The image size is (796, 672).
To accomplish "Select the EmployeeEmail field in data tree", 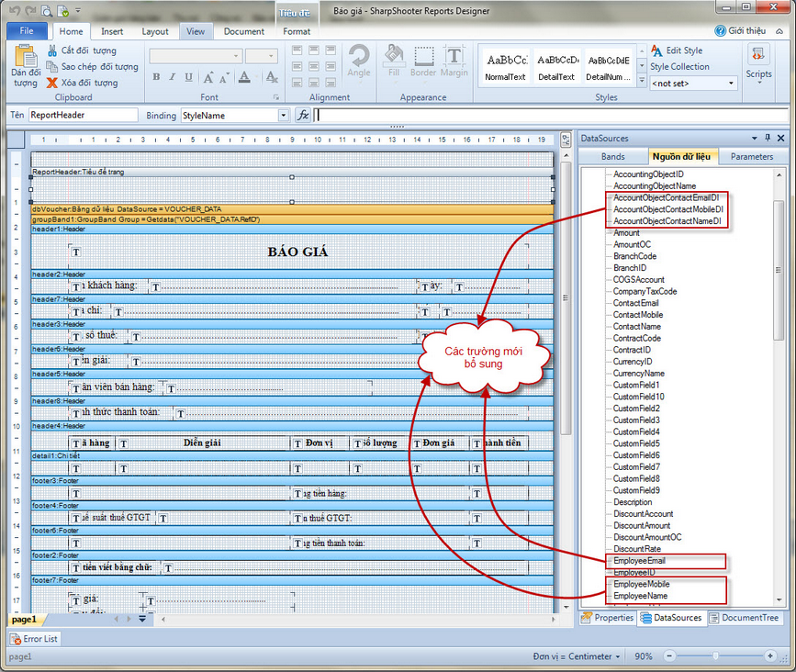I will [x=639, y=561].
